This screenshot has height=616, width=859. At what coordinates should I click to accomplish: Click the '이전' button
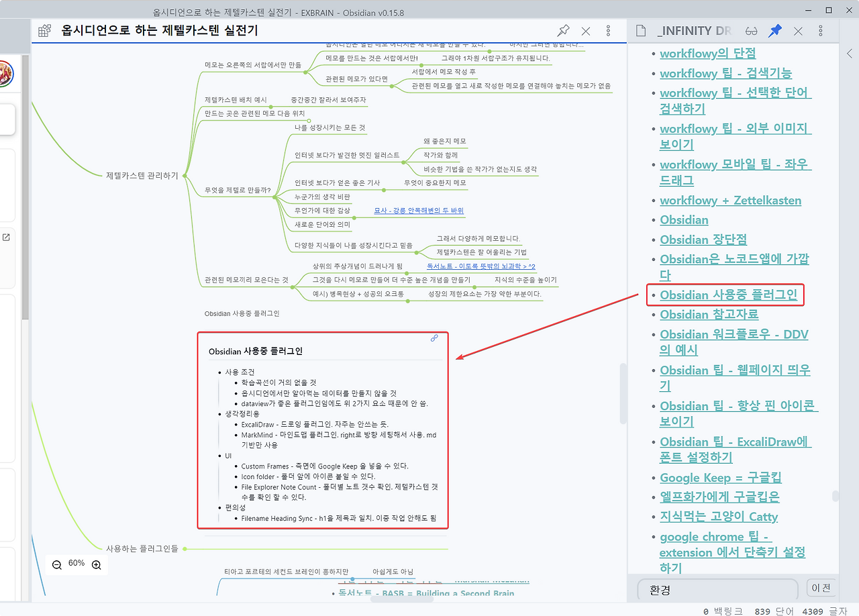point(821,588)
